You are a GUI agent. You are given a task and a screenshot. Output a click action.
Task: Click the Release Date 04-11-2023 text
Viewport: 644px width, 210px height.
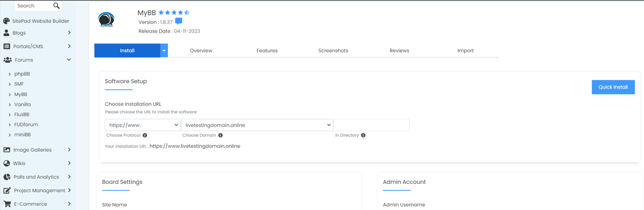pos(169,31)
